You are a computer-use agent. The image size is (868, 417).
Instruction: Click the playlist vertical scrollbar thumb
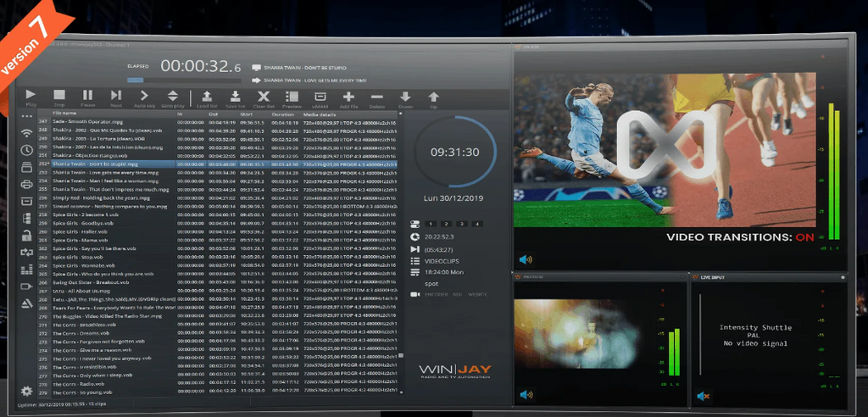click(x=401, y=356)
